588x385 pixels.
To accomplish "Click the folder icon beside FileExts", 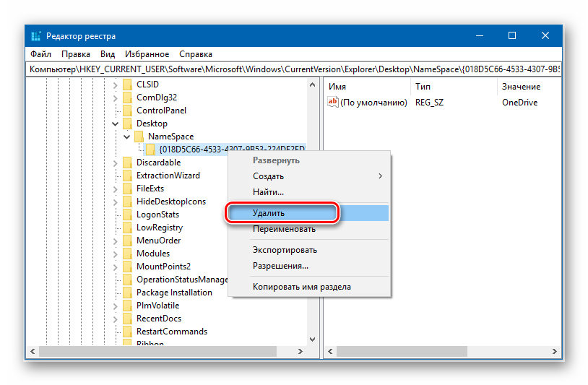I will pos(127,189).
